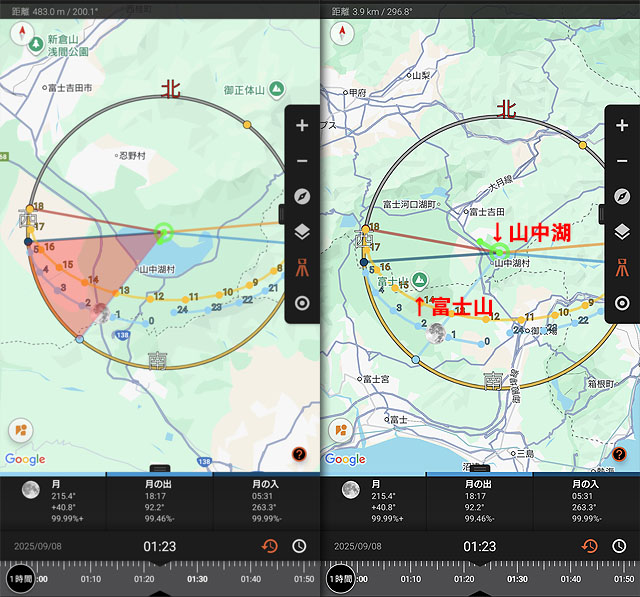Tap the compass needle button in right screen toolbar
The height and width of the screenshot is (597, 640).
click(x=622, y=196)
